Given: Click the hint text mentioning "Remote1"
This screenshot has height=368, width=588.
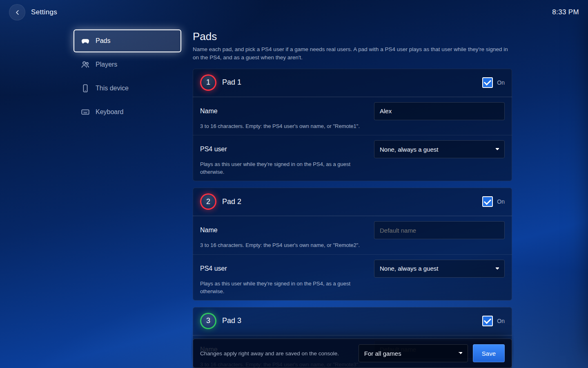Looking at the screenshot, I should 280,126.
